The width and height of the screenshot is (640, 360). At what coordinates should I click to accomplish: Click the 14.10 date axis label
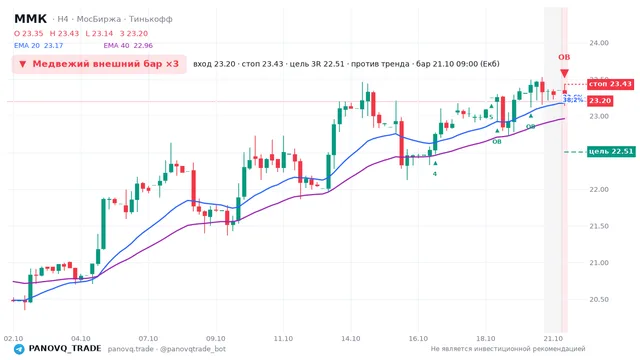tap(351, 339)
